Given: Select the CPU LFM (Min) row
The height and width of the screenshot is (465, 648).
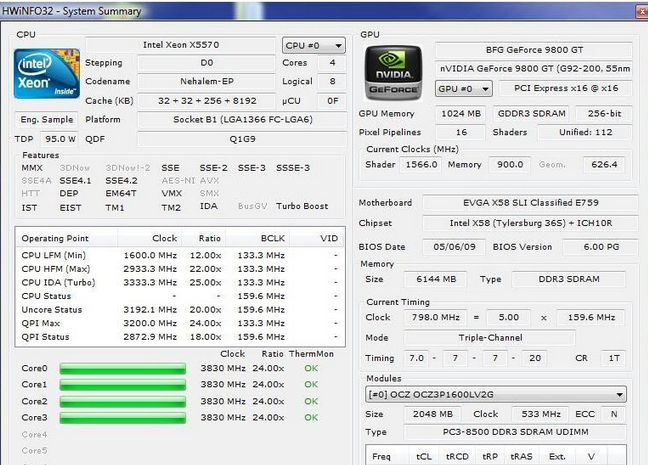Looking at the screenshot, I should [x=180, y=255].
